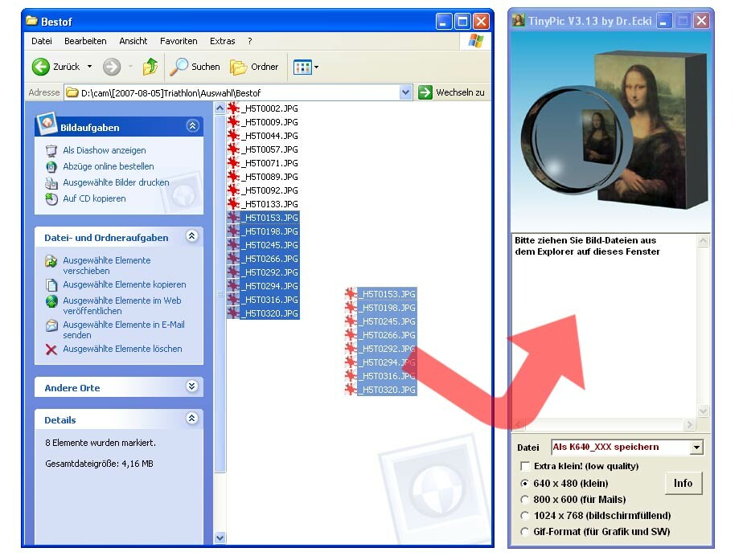Select file icon of _H5T0002.JPG
This screenshot has height=560, width=747.
(x=233, y=108)
